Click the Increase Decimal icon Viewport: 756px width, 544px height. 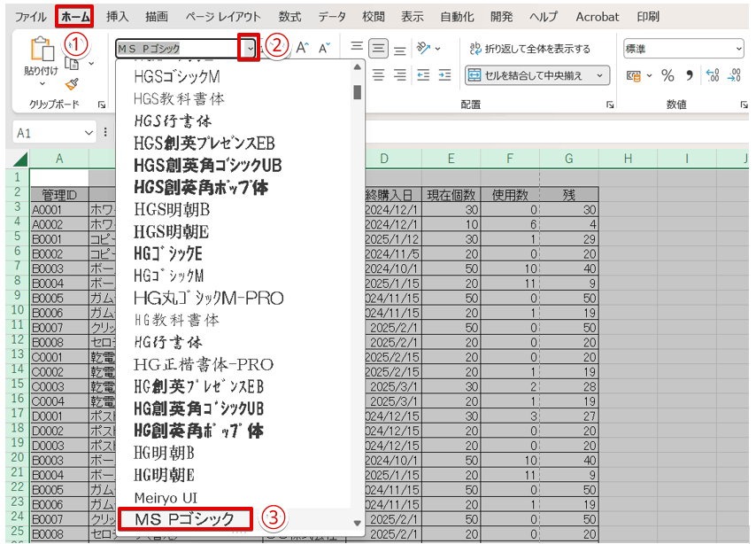(713, 75)
